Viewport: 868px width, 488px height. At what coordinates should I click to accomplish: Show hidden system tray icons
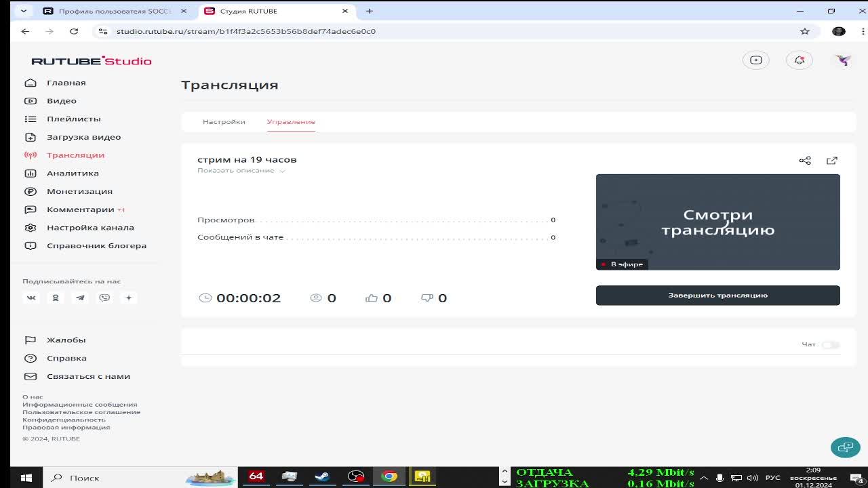pos(703,478)
